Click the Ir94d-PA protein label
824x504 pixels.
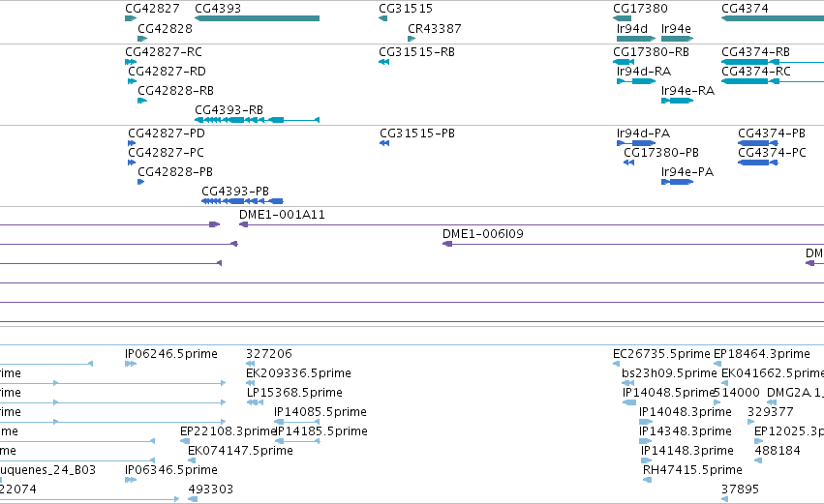[643, 133]
